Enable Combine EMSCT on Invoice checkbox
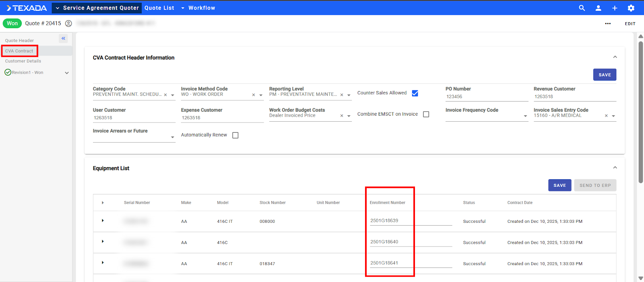This screenshot has height=282, width=644. point(426,114)
